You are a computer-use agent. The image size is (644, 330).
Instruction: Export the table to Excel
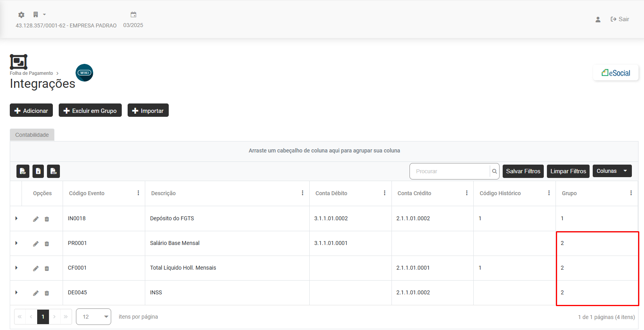click(38, 171)
